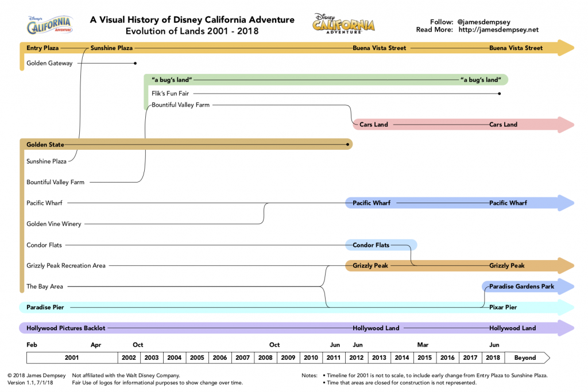Click '© 2018 James Dempsey' copyright text
The image size is (588, 392).
coord(36,375)
